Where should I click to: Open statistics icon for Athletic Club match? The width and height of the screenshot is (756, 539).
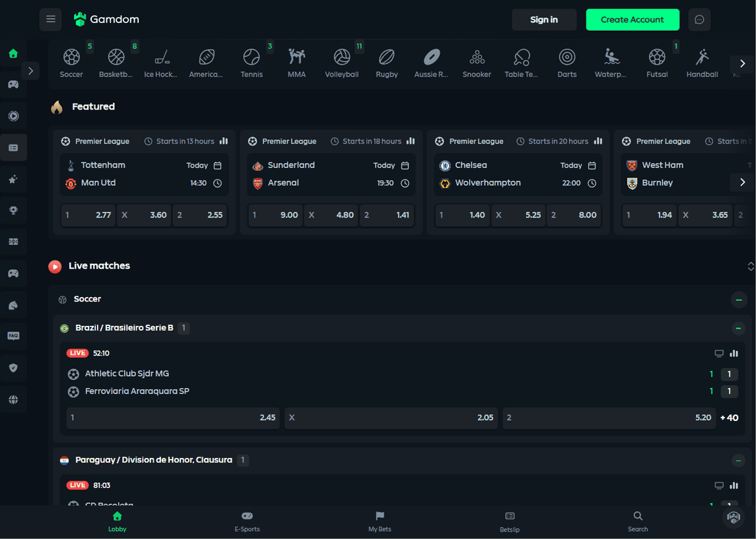[734, 354]
